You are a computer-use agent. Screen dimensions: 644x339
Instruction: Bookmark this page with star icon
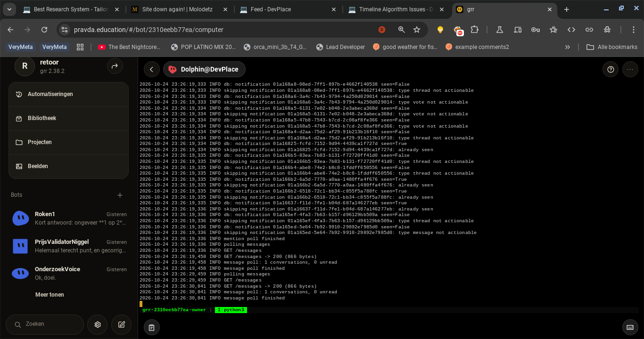tap(417, 30)
